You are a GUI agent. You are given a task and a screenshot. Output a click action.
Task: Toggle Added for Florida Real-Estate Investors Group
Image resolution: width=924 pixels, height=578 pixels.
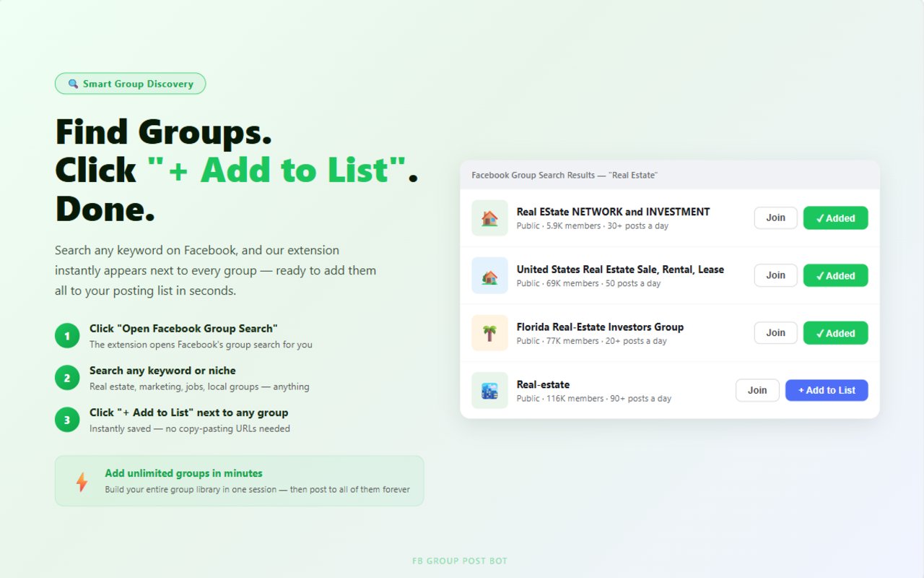point(835,332)
